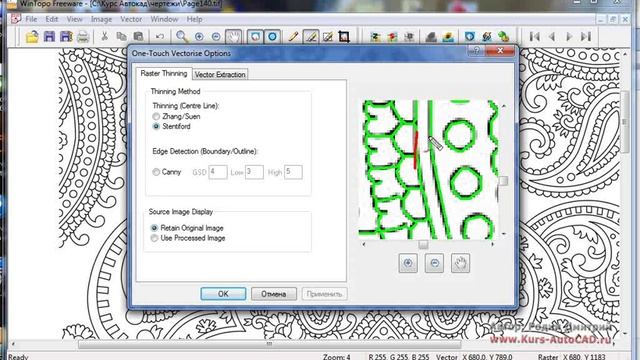Click the preview scroll right arrow
640x360 pixels.
(x=493, y=244)
